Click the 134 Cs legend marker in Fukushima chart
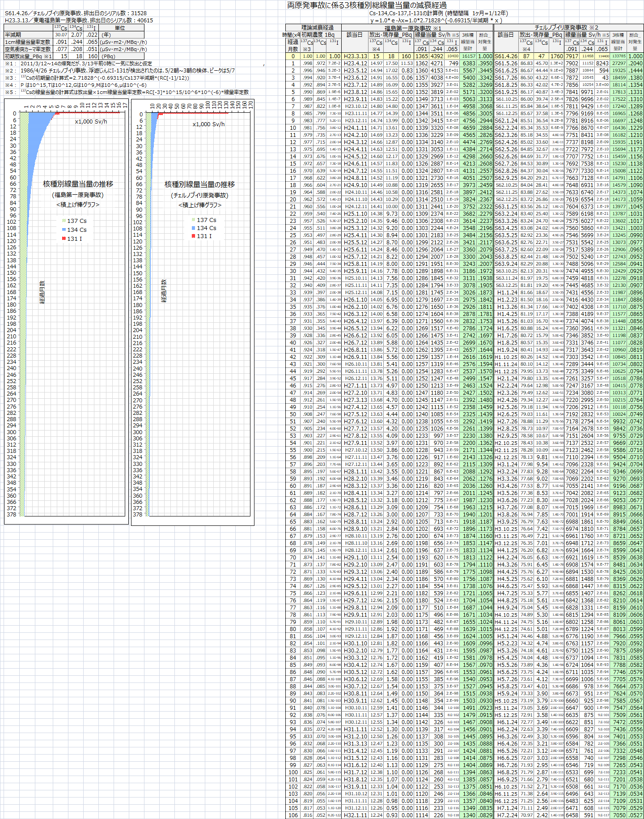 click(x=64, y=230)
